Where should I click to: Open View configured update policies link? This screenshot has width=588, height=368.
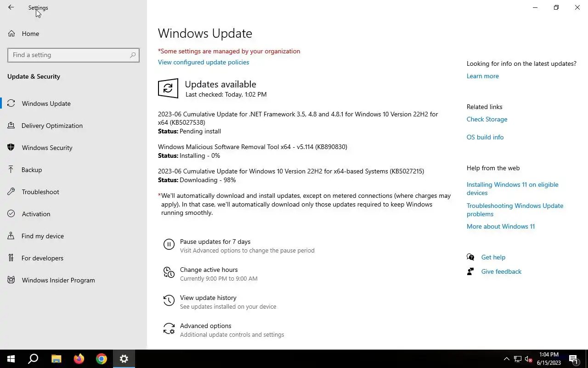[204, 62]
